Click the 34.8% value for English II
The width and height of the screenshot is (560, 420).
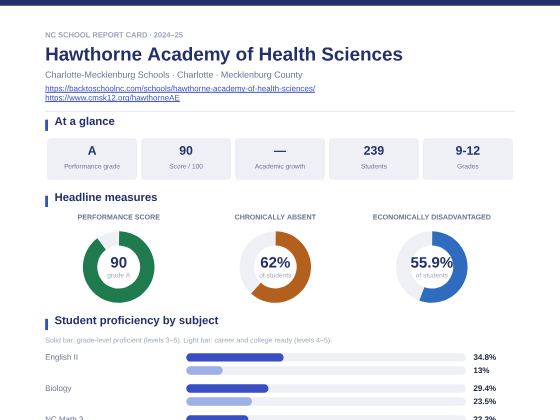coord(485,357)
